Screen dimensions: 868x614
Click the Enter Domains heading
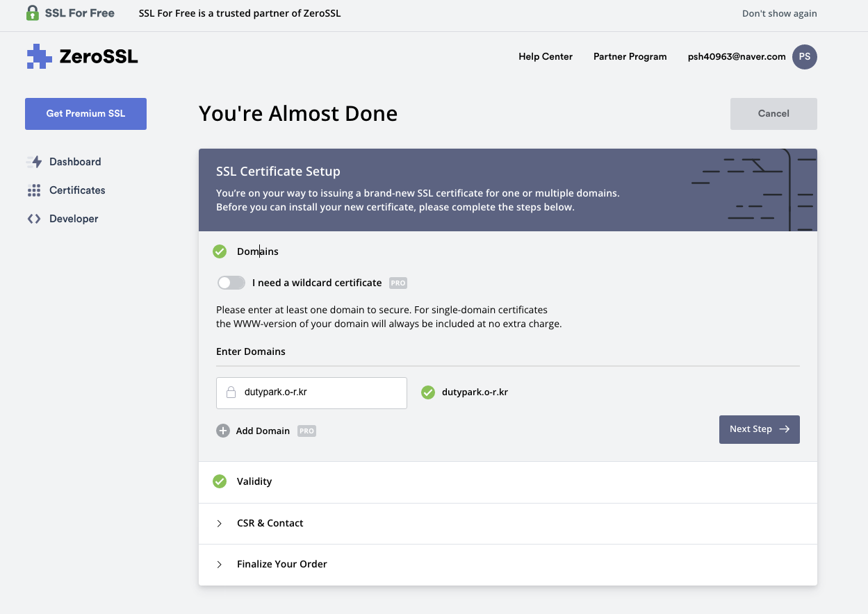[251, 351]
